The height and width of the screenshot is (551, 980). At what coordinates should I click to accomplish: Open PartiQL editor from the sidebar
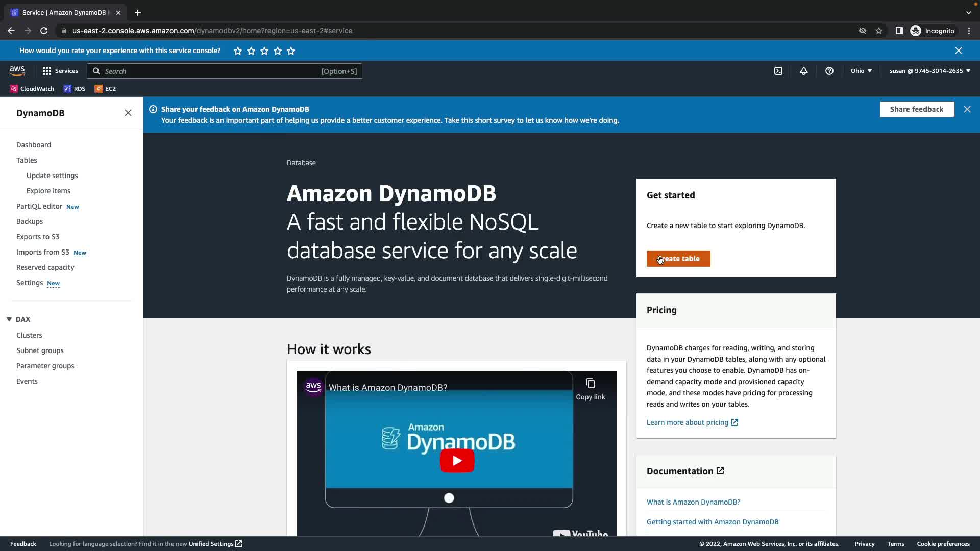point(39,206)
